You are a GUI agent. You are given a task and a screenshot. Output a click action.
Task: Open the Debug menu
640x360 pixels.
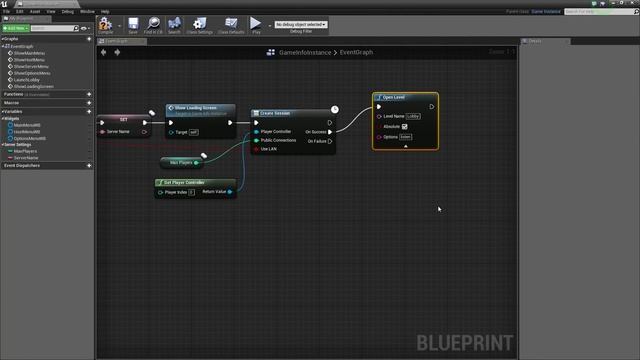pyautogui.click(x=68, y=11)
